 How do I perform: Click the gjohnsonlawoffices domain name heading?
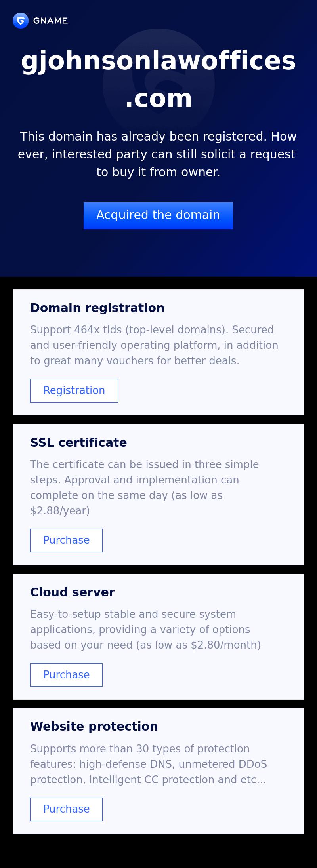click(x=158, y=61)
